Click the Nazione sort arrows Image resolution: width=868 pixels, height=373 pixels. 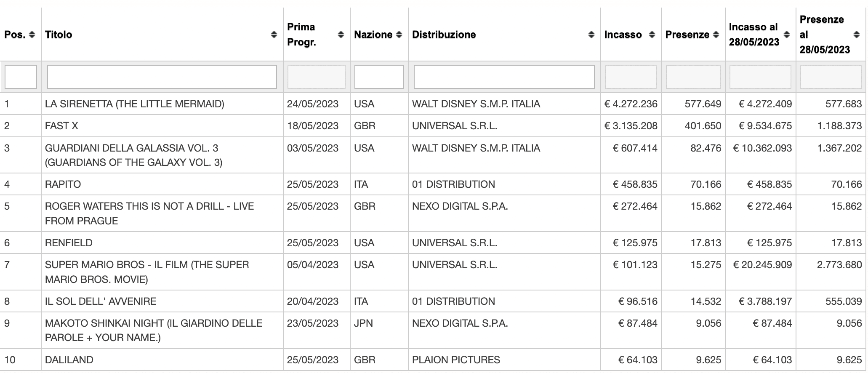[399, 35]
